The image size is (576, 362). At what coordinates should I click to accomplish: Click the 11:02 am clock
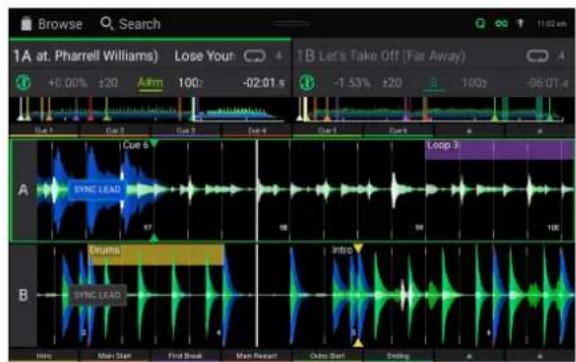click(x=551, y=24)
